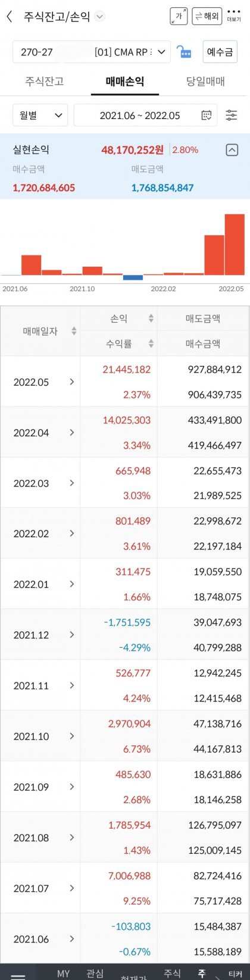Expand the 주식잔고/손익 title dropdown
This screenshot has width=250, height=980.
[x=100, y=17]
